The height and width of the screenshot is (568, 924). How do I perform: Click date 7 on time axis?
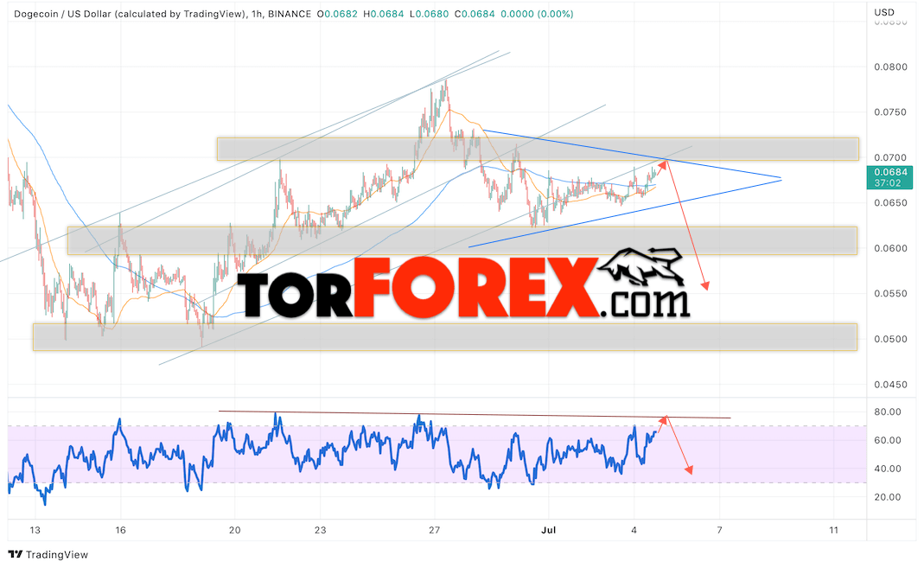719,530
